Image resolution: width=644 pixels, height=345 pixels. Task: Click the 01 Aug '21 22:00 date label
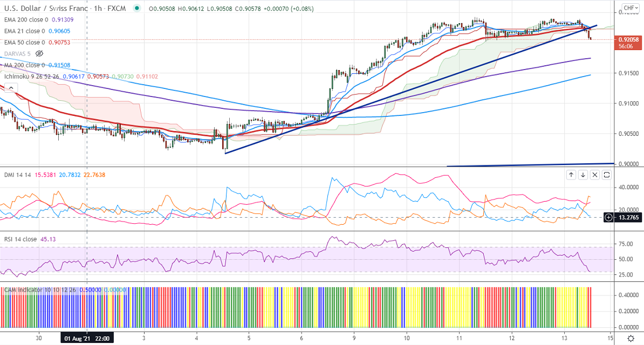[x=87, y=339]
